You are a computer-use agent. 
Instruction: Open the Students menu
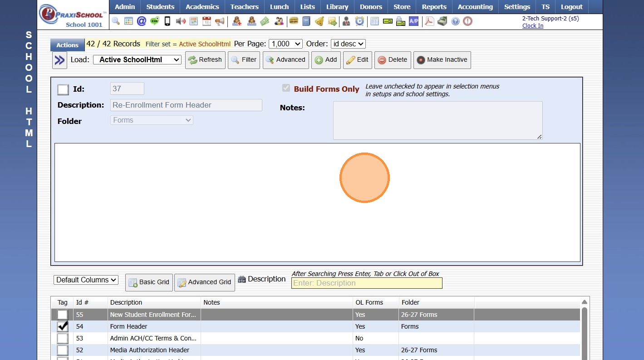pos(160,7)
